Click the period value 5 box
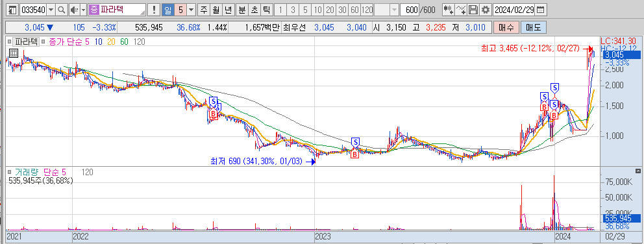The width and height of the screenshot is (644, 244). pos(180,10)
